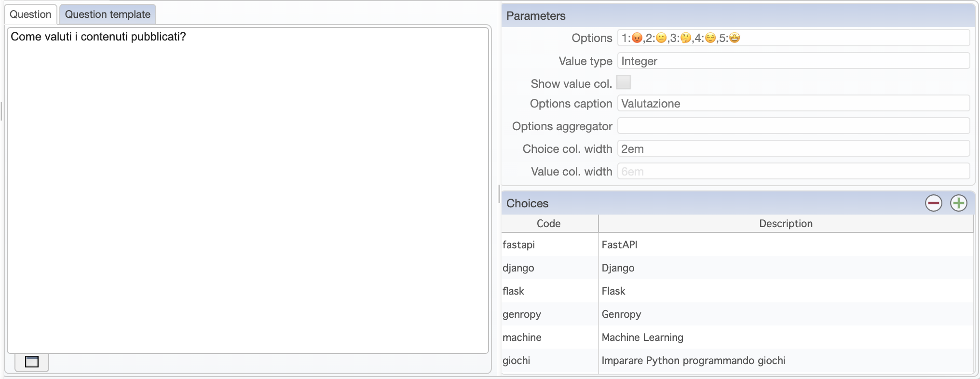Switch to the Question template tab
The width and height of the screenshot is (980, 379).
(108, 14)
